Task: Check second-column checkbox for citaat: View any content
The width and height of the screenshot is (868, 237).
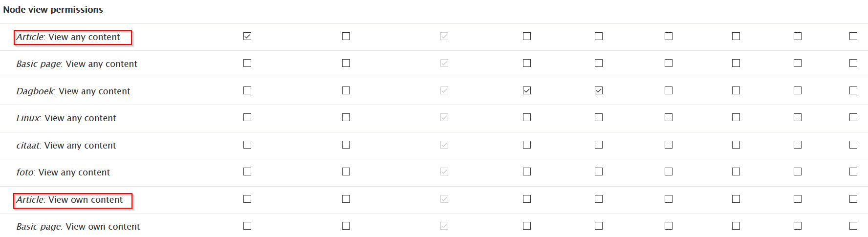Action: coord(346,145)
